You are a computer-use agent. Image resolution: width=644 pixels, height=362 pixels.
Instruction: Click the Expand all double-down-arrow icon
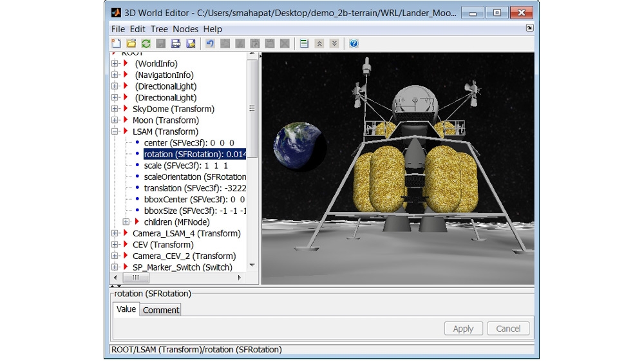point(334,43)
